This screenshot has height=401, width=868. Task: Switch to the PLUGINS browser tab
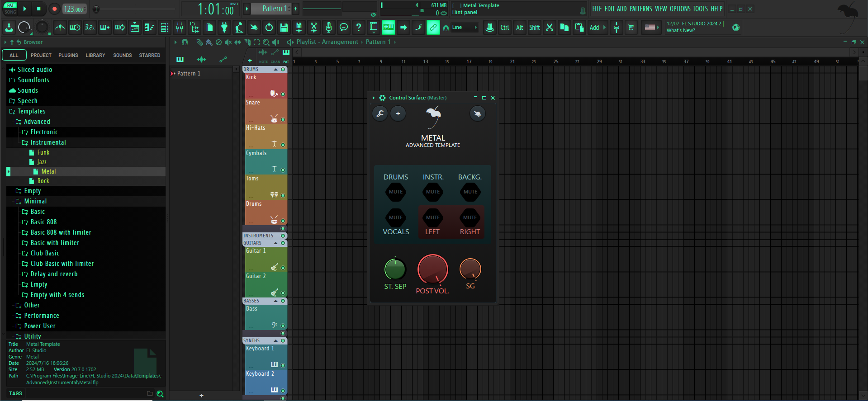coord(68,55)
